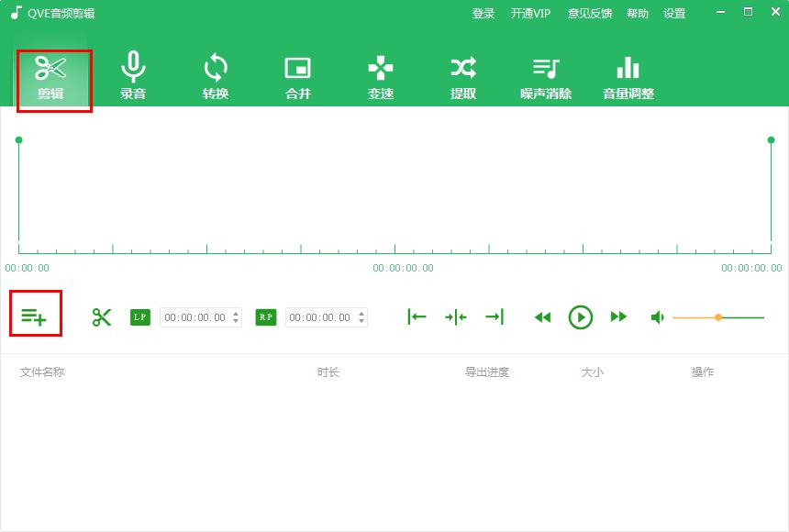Toggle the LP left point marker
The image size is (789, 532).
[139, 316]
